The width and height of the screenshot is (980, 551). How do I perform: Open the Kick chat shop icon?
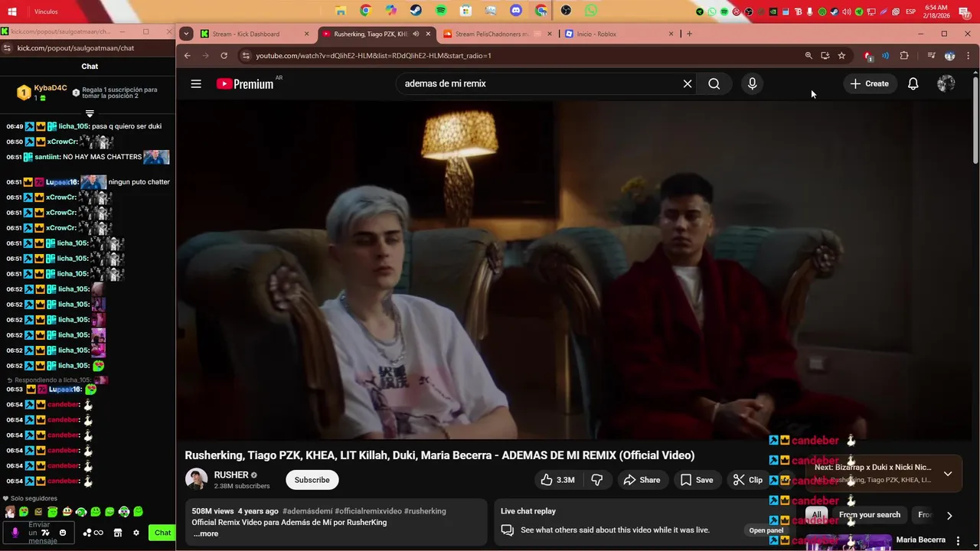(118, 533)
